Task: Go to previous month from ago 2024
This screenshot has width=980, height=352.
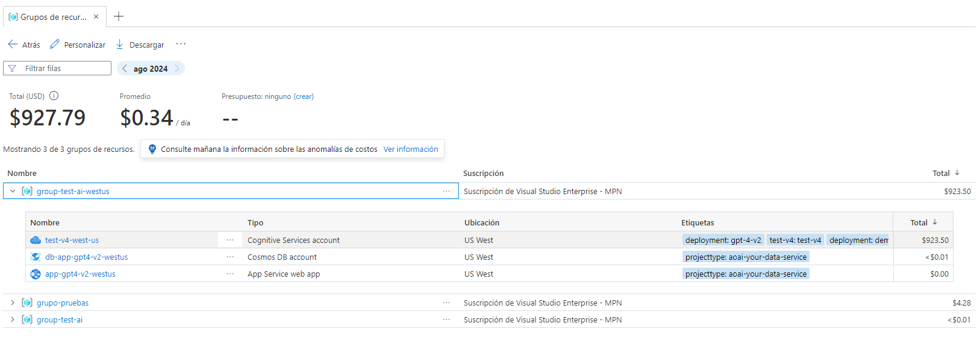Action: [x=125, y=69]
